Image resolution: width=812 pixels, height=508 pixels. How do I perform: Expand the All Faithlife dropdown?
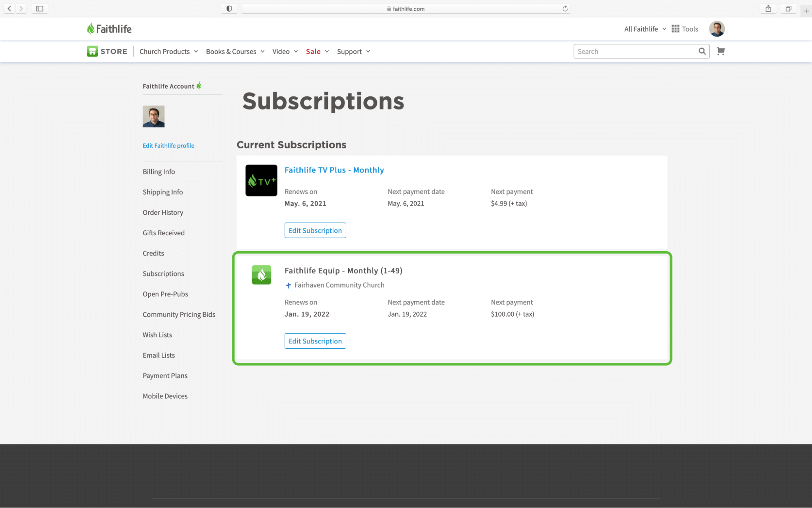[x=645, y=29]
